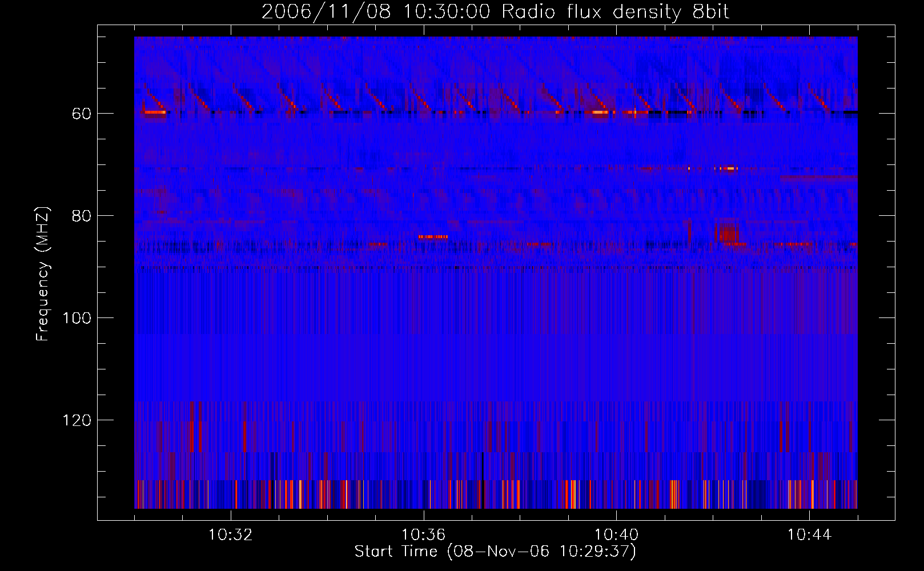Click the '120' frequency tick label
This screenshot has width=924, height=571.
point(77,420)
